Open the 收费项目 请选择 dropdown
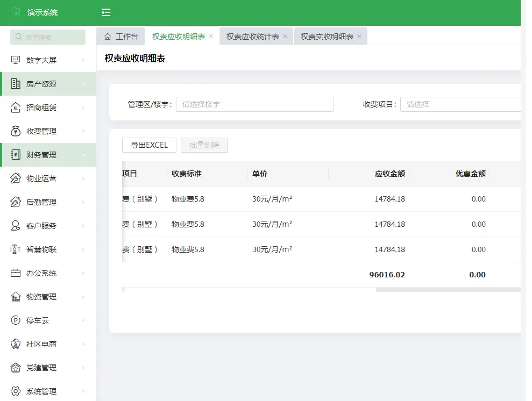This screenshot has height=401, width=532. 460,104
